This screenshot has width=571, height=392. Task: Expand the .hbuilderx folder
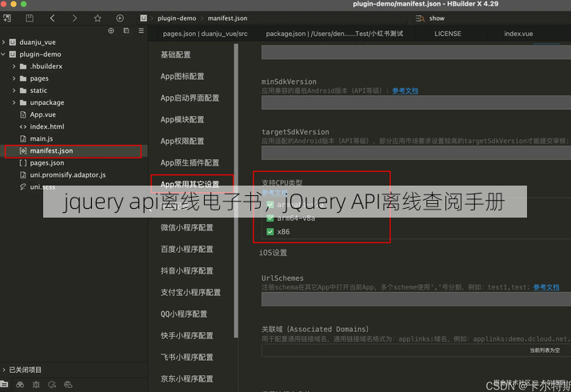pos(14,66)
